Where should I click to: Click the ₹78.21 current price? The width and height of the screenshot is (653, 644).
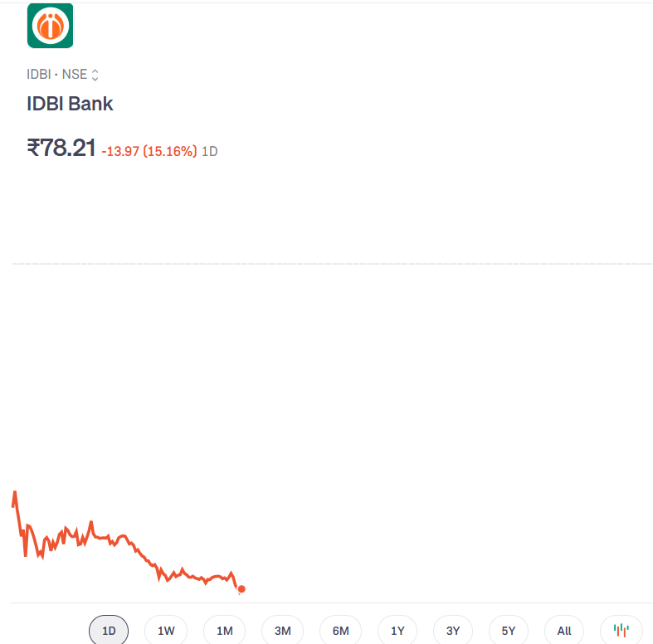click(61, 149)
